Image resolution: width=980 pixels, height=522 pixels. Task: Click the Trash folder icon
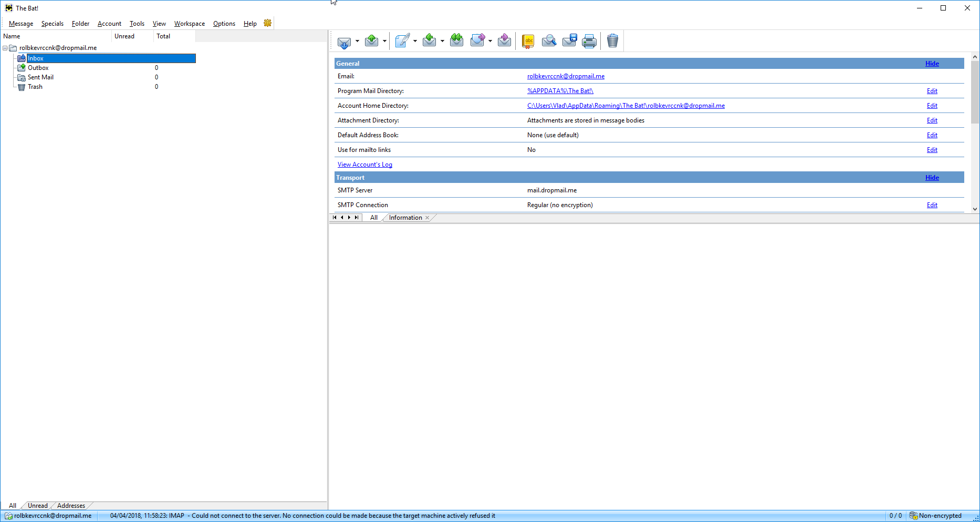(x=22, y=87)
